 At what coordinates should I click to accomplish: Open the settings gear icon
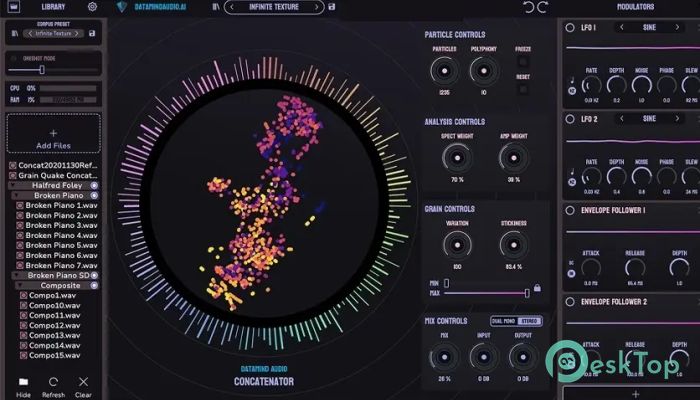coord(92,7)
